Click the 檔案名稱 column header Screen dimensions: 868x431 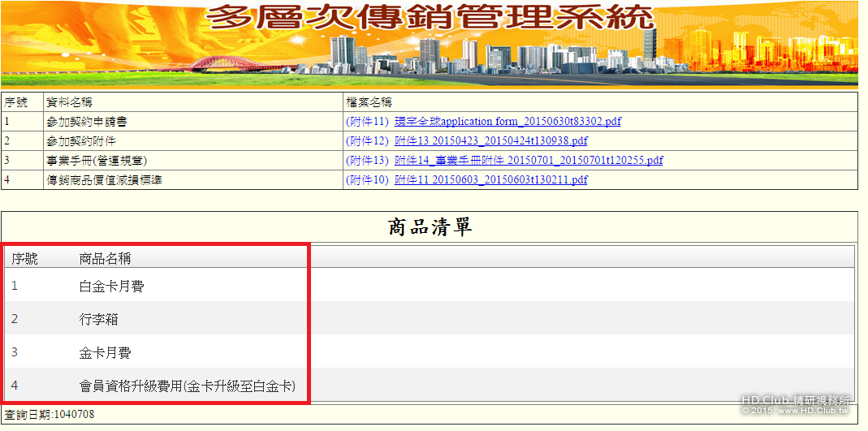tap(600, 101)
